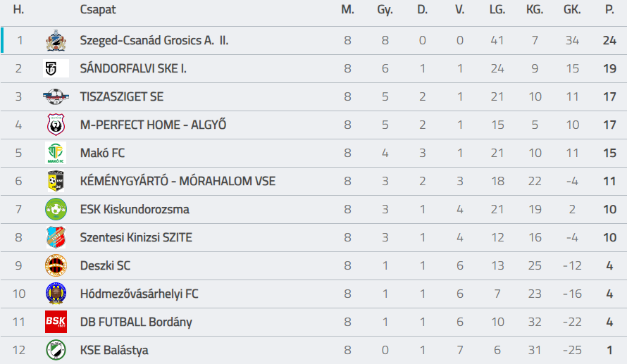
Task: Click the Szentesi Kinizsi SZITE crest
Action: coord(56,237)
